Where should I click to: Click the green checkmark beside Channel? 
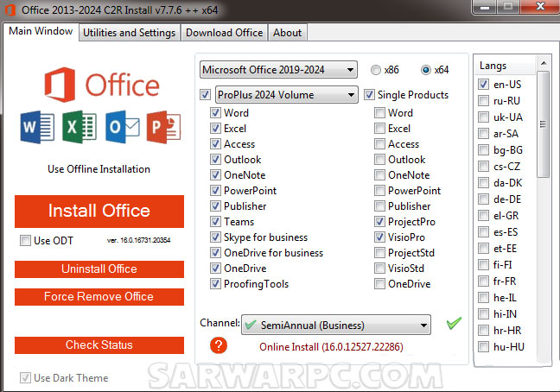tap(454, 323)
